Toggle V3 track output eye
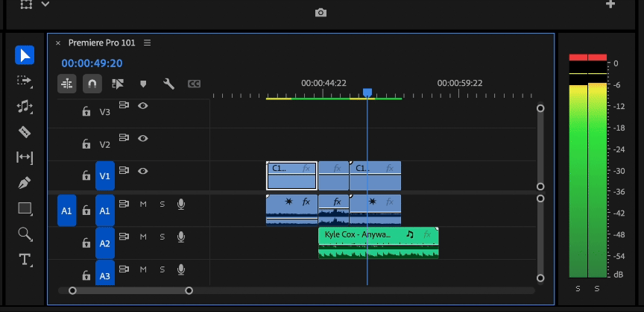 142,106
